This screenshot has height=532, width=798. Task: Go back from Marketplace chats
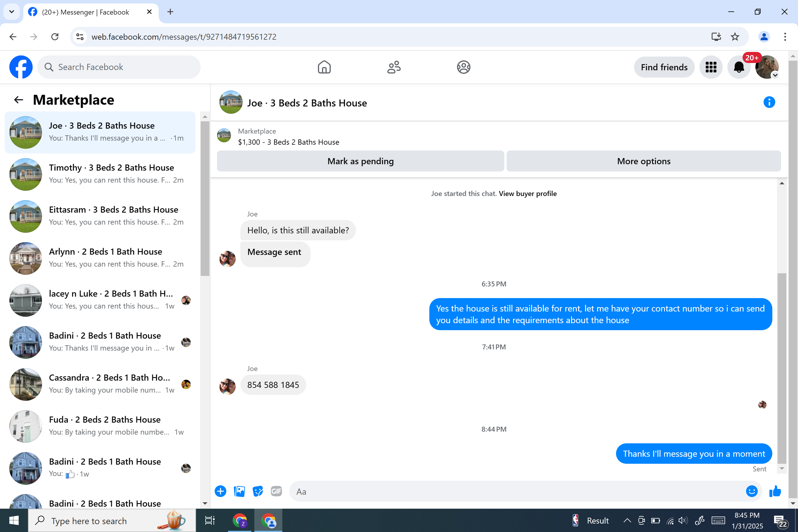(18, 100)
